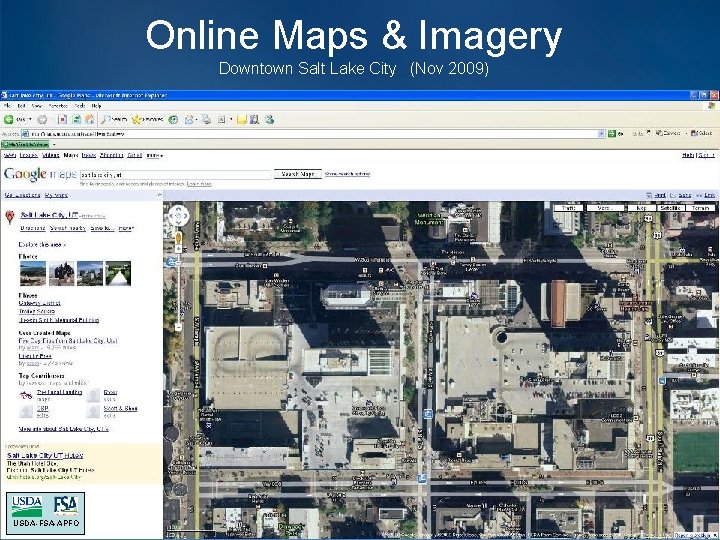Click the Help link at page top right
720x540 pixels.
(x=688, y=155)
